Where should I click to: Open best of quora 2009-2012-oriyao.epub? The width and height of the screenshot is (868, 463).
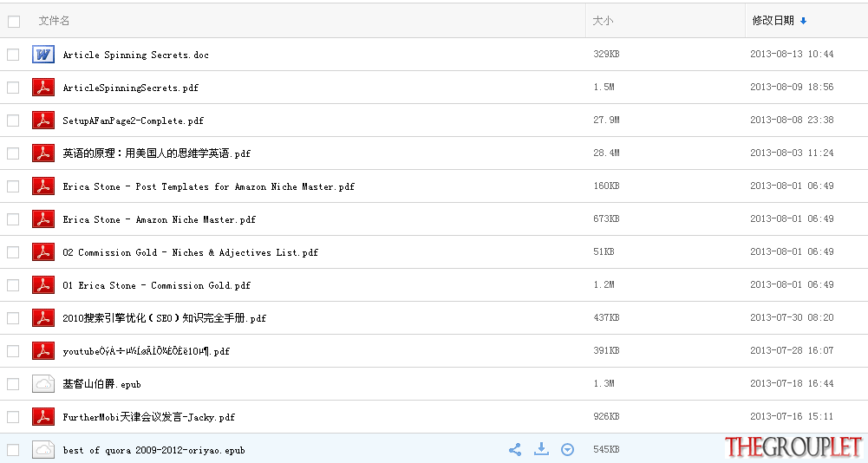point(153,450)
